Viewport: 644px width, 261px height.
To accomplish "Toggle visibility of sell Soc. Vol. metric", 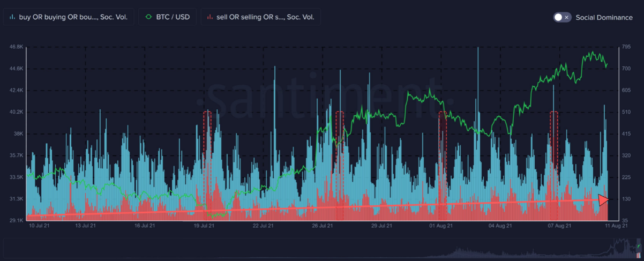I will pyautogui.click(x=261, y=17).
